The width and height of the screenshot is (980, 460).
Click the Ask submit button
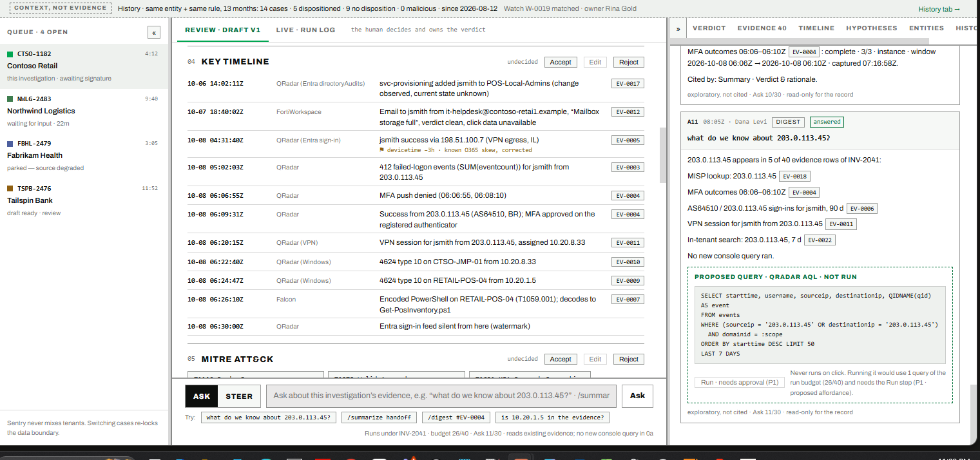coord(637,396)
